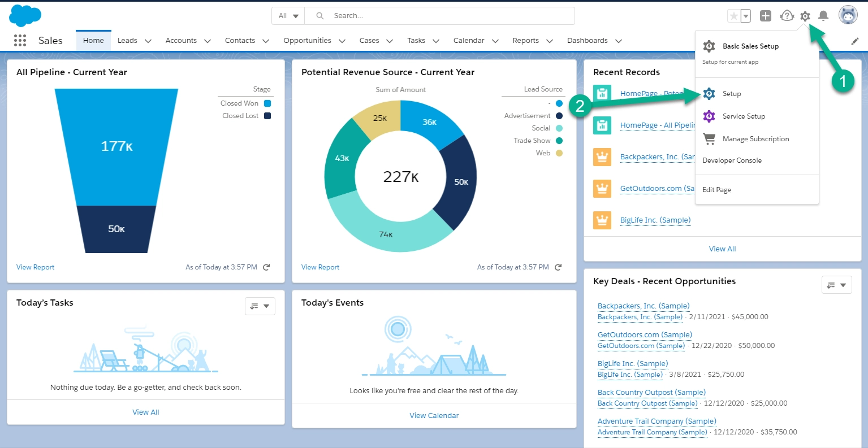Viewport: 868px width, 448px height.
Task: Expand the Leads tab chevron
Action: tap(148, 41)
